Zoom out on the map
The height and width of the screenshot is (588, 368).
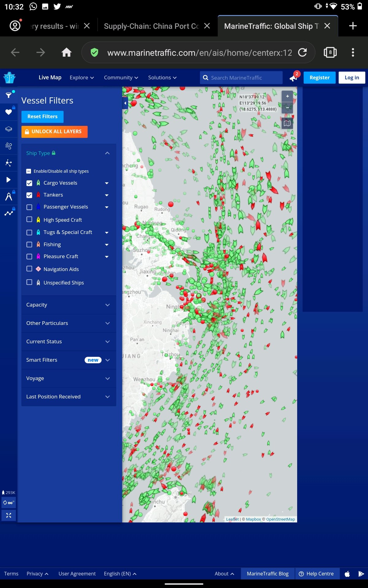(x=287, y=108)
